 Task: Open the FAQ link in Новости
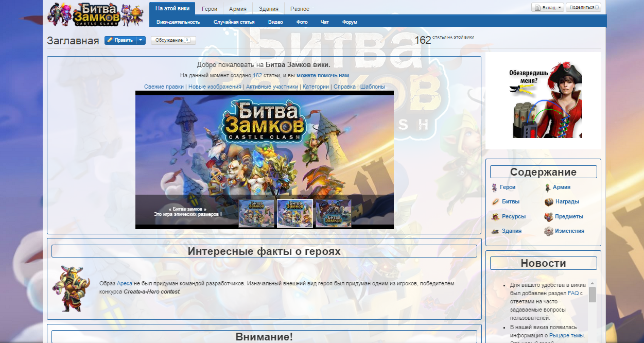point(573,293)
